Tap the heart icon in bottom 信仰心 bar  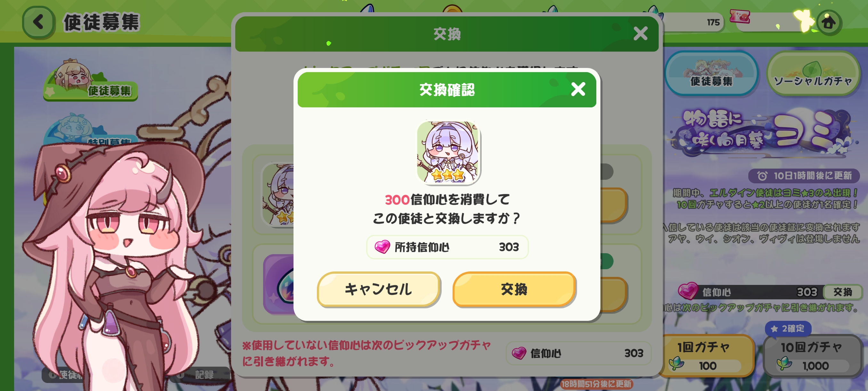519,353
